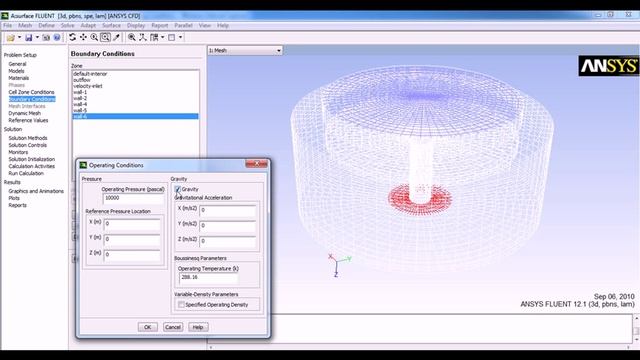The width and height of the screenshot is (640, 360).
Task: Open dropdown arrow beside the Open folder icon
Action: pyautogui.click(x=19, y=38)
